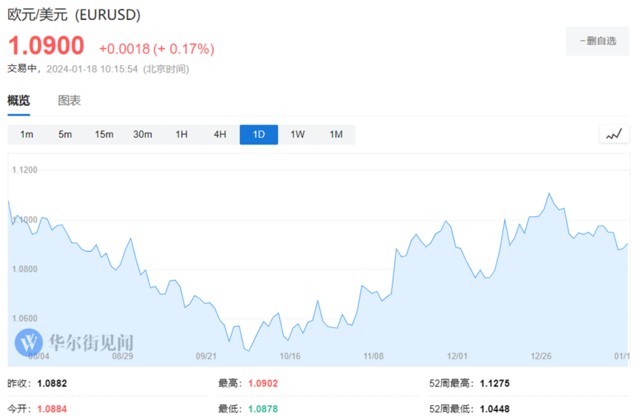Switch chart to 30m interval
Viewport: 640px width, 420px height.
143,135
